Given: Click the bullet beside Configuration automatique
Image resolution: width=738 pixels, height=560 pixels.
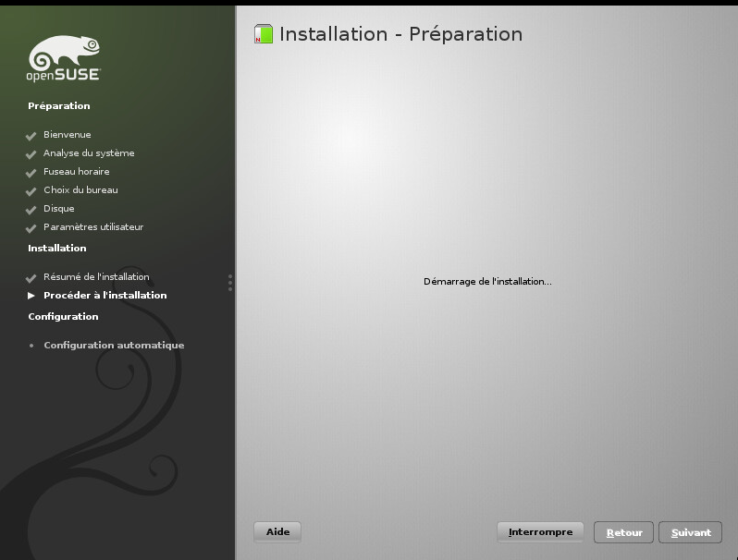Looking at the screenshot, I should (31, 345).
